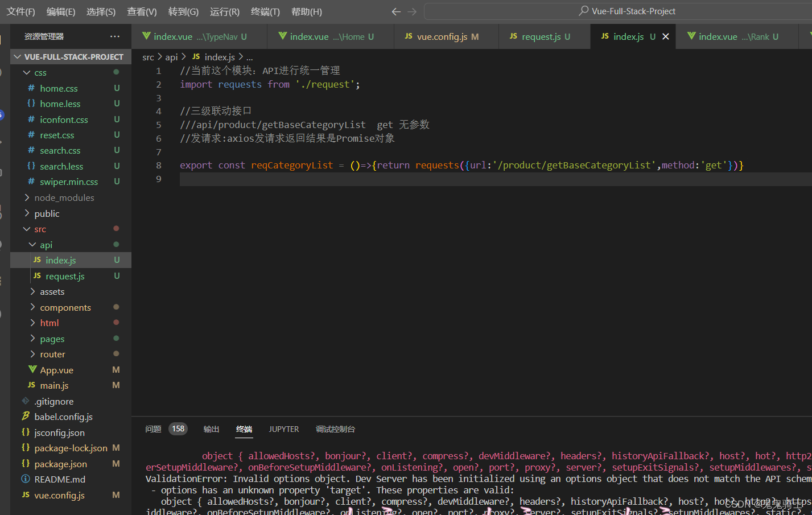The width and height of the screenshot is (812, 515).
Task: Click the JS icon on the vue.config.js tab
Action: (409, 36)
